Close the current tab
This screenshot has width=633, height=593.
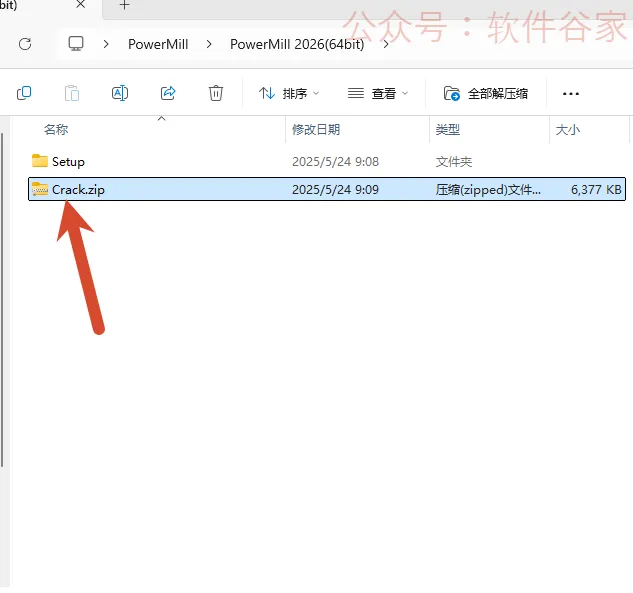click(81, 4)
